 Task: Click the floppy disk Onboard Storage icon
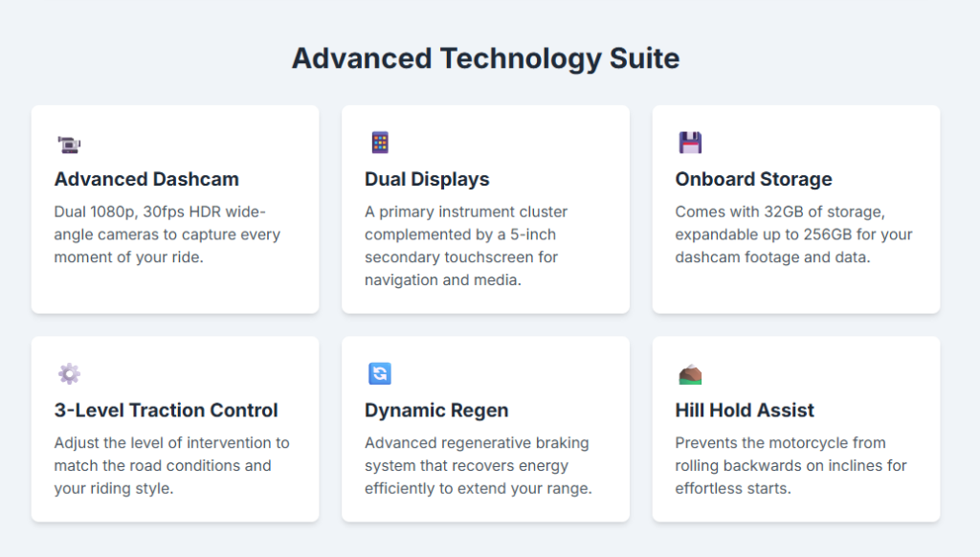click(x=690, y=144)
